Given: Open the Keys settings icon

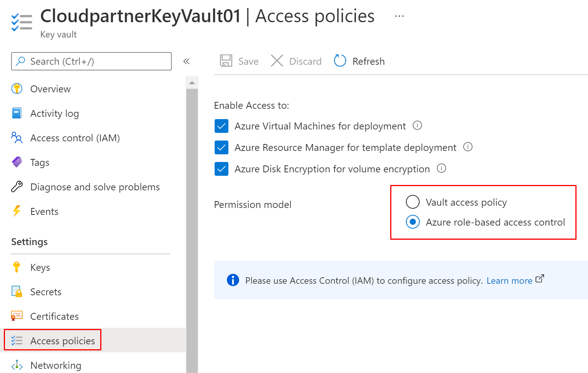Looking at the screenshot, I should pos(17,267).
